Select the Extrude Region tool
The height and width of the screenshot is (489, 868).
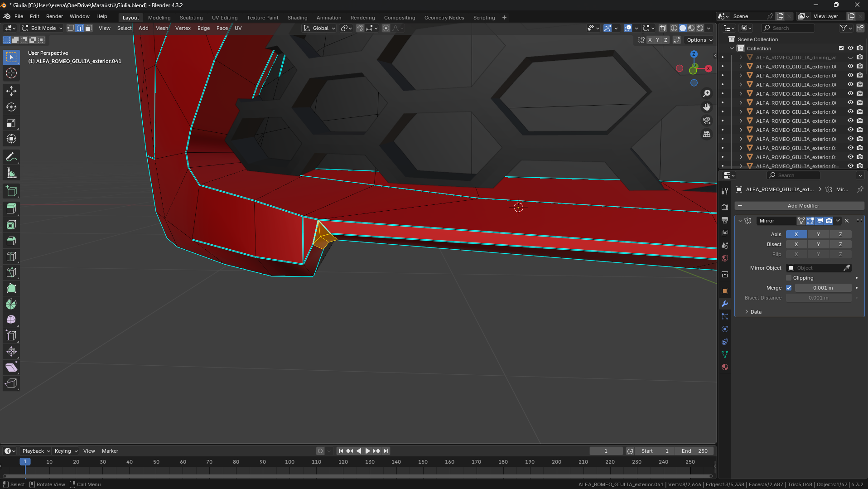[11, 208]
